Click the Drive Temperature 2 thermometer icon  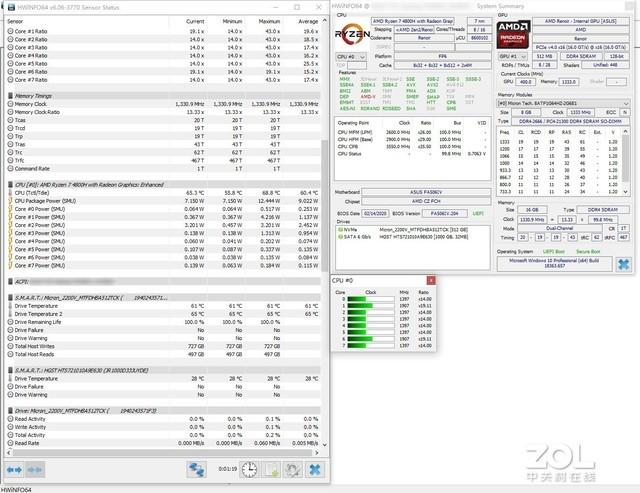coord(11,314)
